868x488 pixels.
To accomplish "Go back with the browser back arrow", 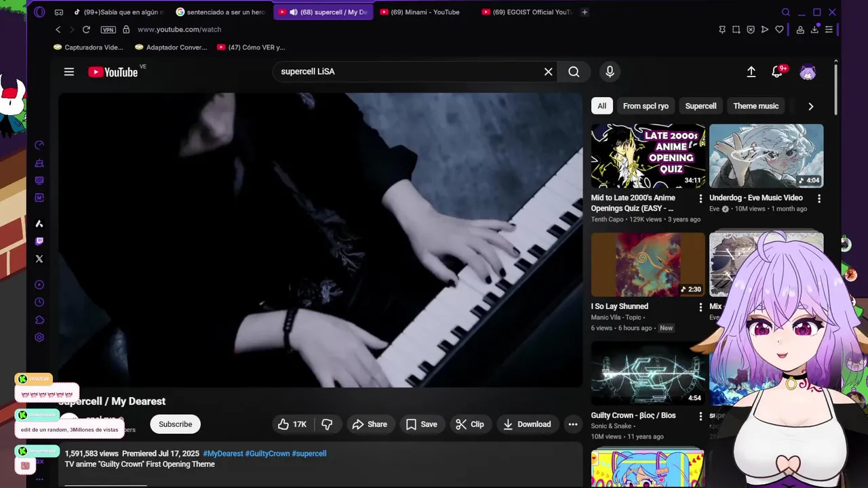I will click(x=58, y=29).
